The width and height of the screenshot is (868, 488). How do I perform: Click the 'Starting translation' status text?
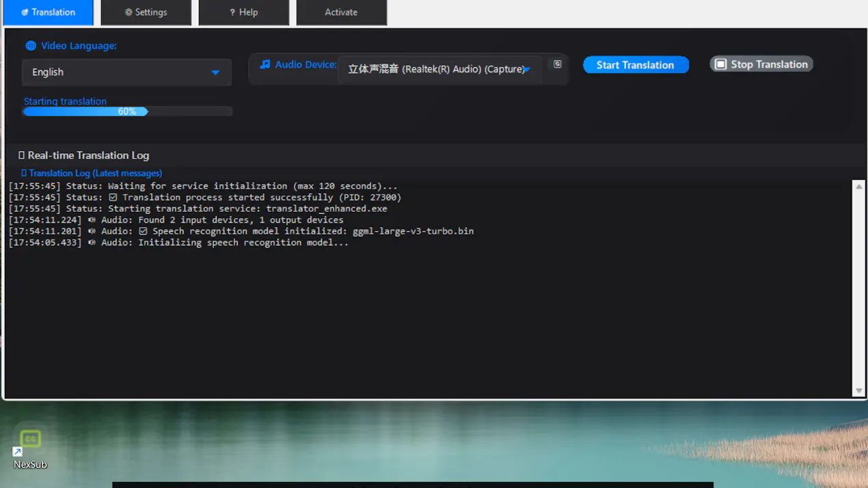click(x=65, y=101)
